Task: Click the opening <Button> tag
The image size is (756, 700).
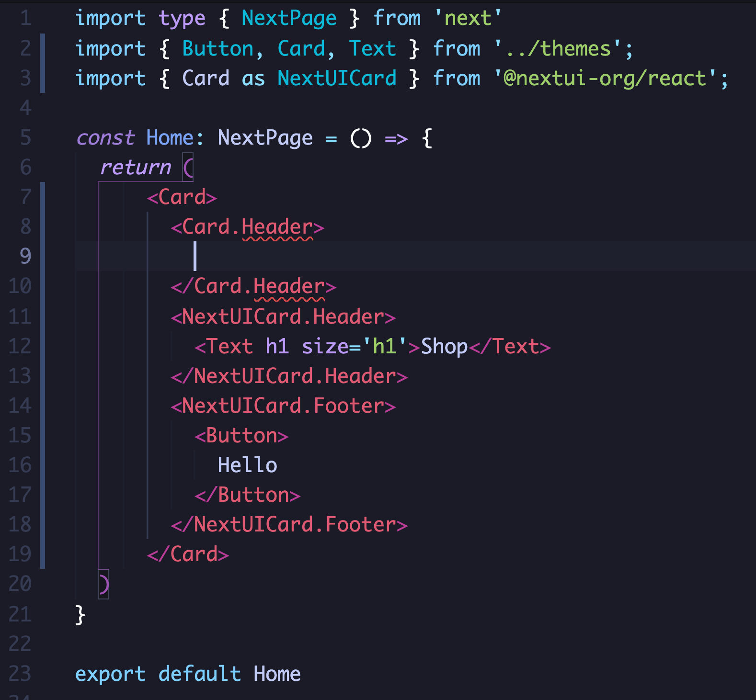Action: tap(241, 436)
